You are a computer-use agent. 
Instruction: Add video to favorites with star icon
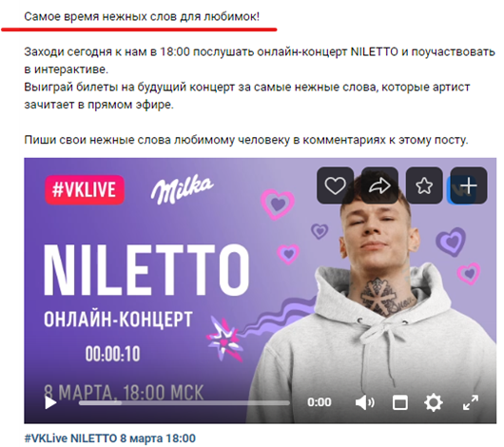424,185
